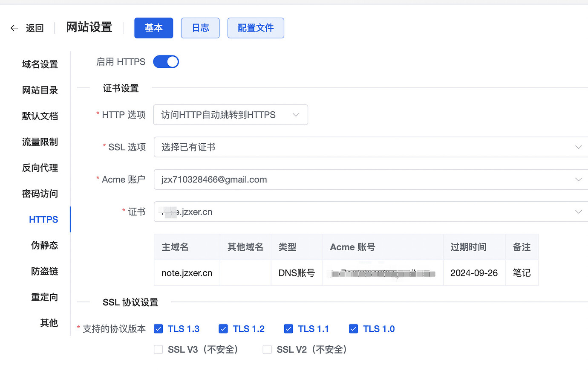Select the 伪静态 sidebar item

43,245
